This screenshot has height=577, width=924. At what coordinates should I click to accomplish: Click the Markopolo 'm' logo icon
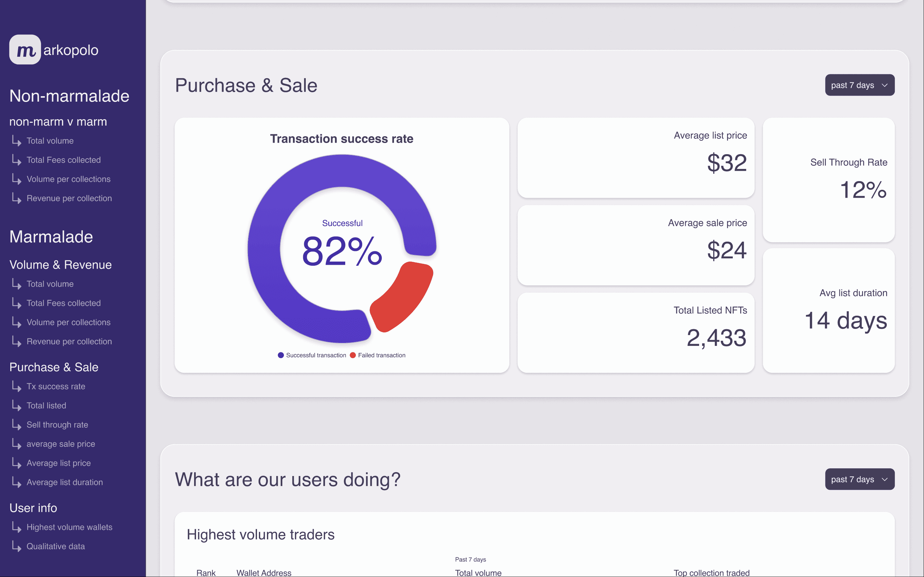click(25, 50)
